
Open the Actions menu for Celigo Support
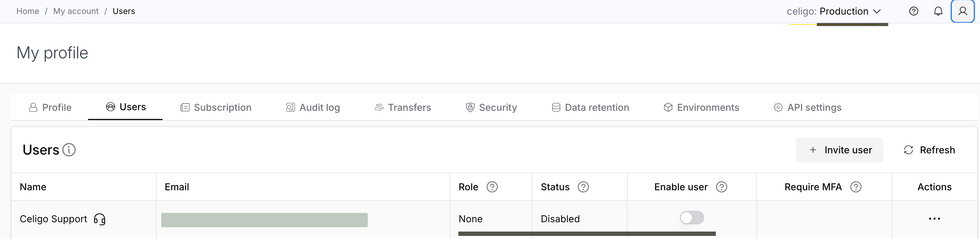click(x=934, y=219)
